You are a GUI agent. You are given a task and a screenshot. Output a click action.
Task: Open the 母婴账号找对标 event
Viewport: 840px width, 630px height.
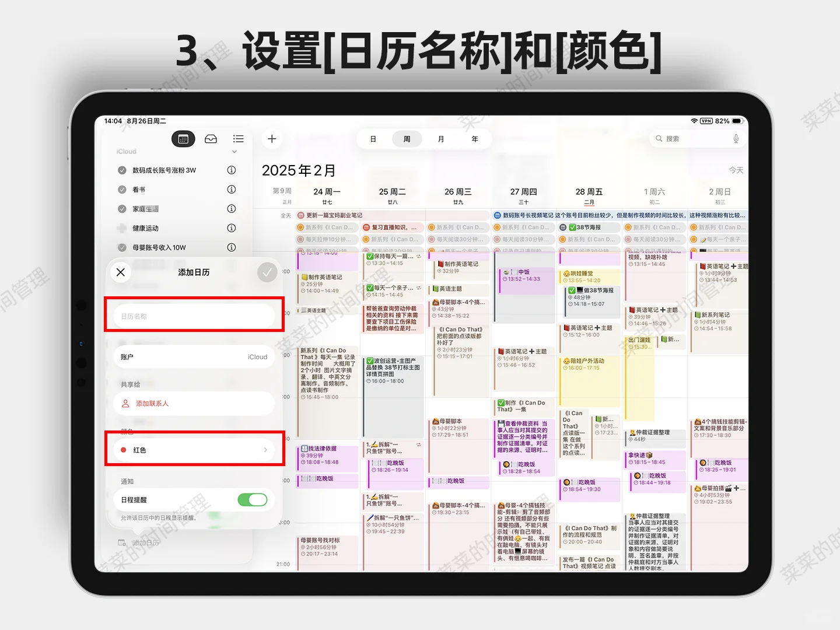click(x=327, y=553)
